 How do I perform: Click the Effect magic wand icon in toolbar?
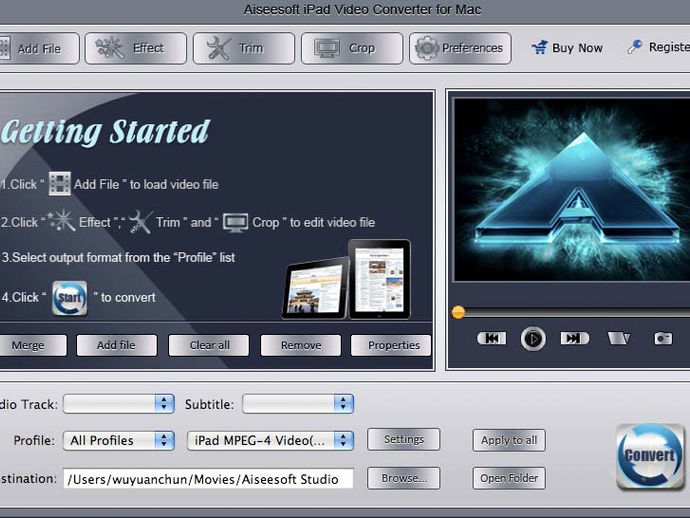(109, 48)
